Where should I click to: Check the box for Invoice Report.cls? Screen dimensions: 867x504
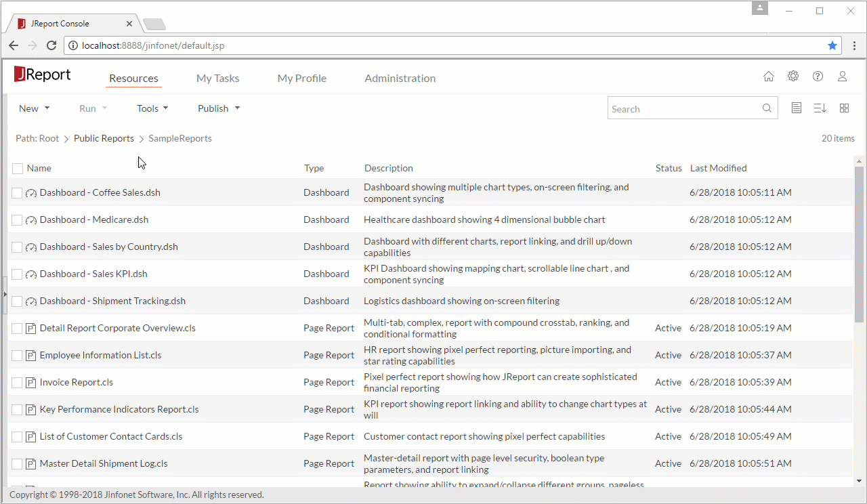point(17,383)
